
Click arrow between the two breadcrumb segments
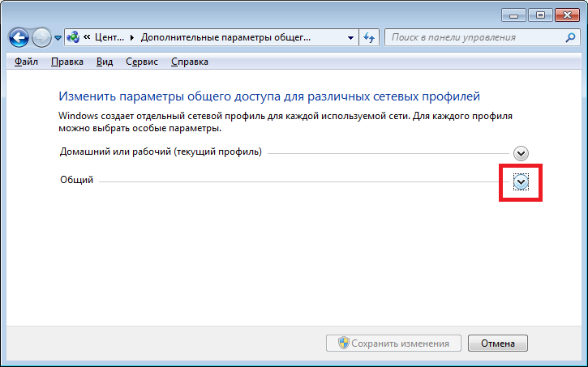click(x=135, y=37)
